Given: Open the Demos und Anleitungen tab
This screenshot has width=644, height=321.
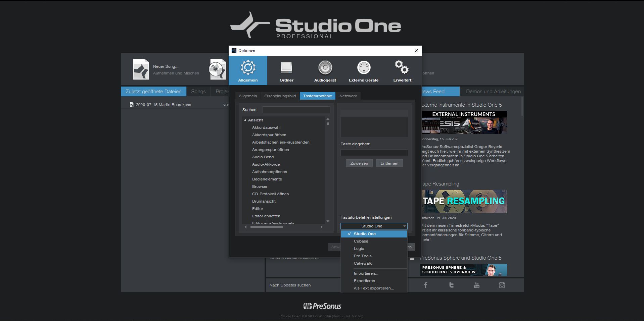Looking at the screenshot, I should [x=493, y=92].
